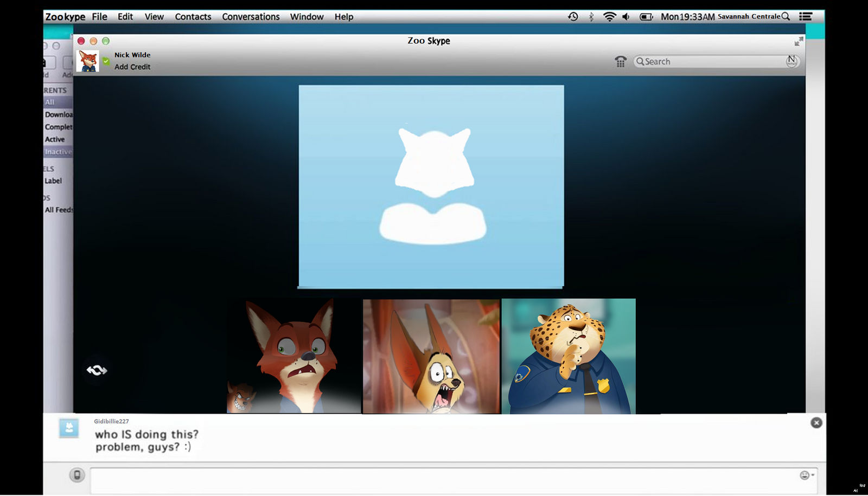Click the green online status badge

tap(106, 61)
